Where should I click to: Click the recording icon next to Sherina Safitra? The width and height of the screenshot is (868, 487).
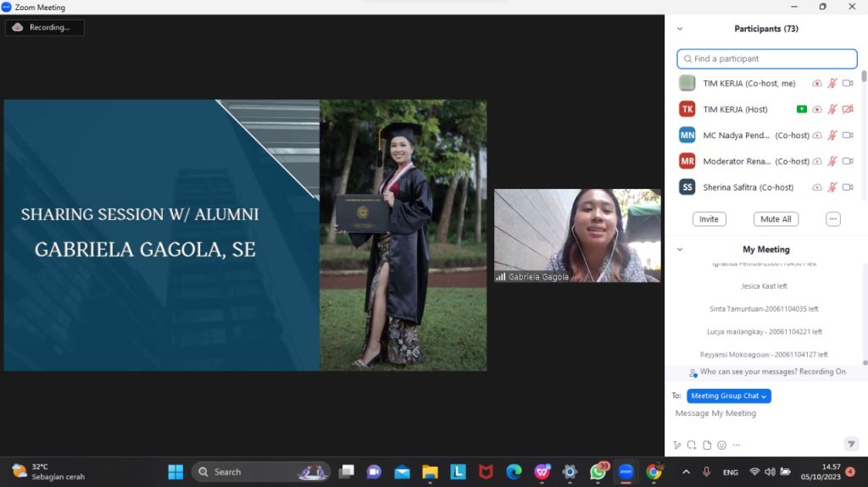[x=816, y=187]
